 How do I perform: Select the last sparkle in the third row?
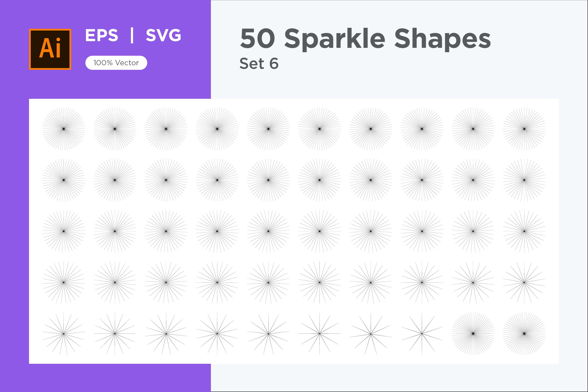pyautogui.click(x=524, y=231)
